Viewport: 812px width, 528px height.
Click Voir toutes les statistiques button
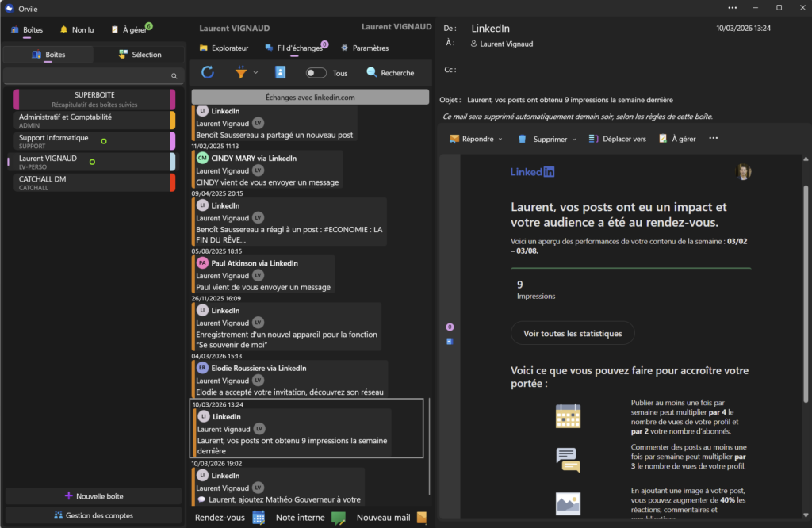tap(572, 334)
